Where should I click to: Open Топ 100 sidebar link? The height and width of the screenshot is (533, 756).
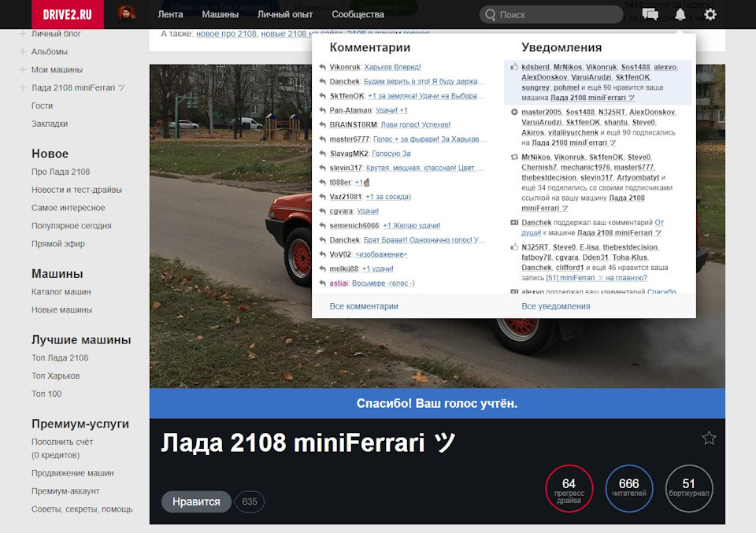coord(46,394)
